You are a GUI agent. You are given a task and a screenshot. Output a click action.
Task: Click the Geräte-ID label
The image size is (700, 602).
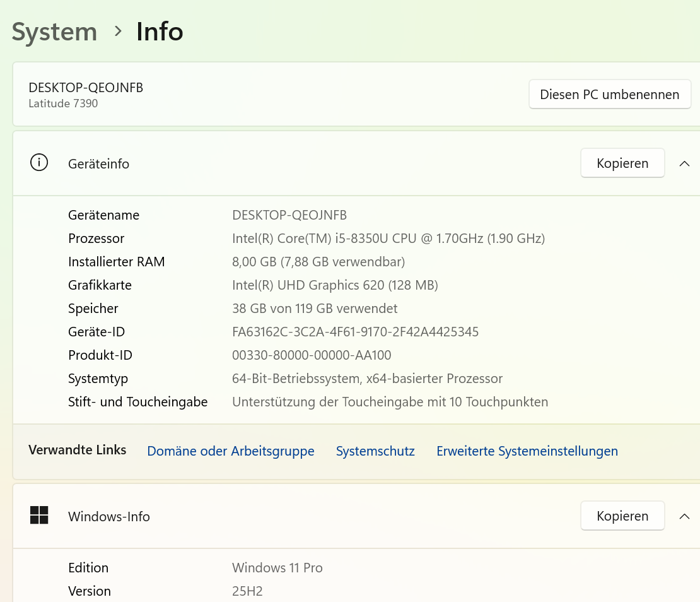click(x=96, y=332)
